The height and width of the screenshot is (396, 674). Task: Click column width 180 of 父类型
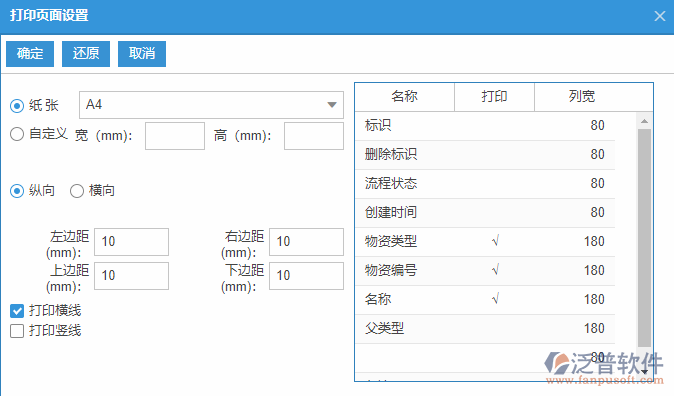click(594, 328)
